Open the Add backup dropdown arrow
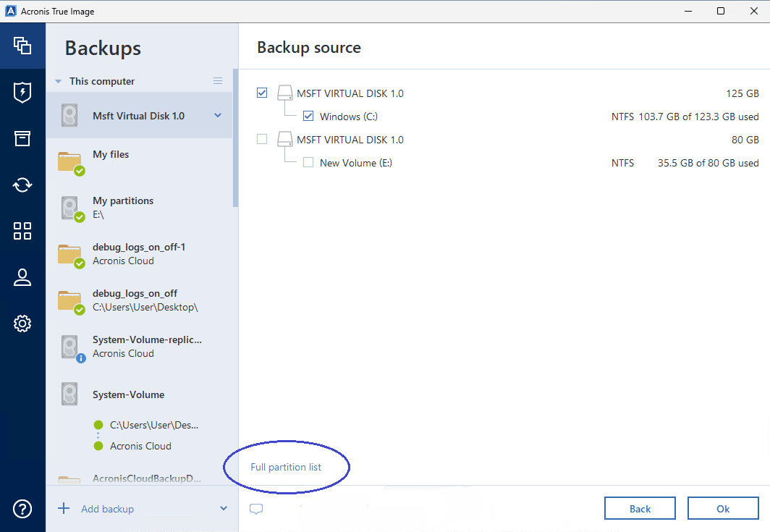The width and height of the screenshot is (770, 532). 222,509
